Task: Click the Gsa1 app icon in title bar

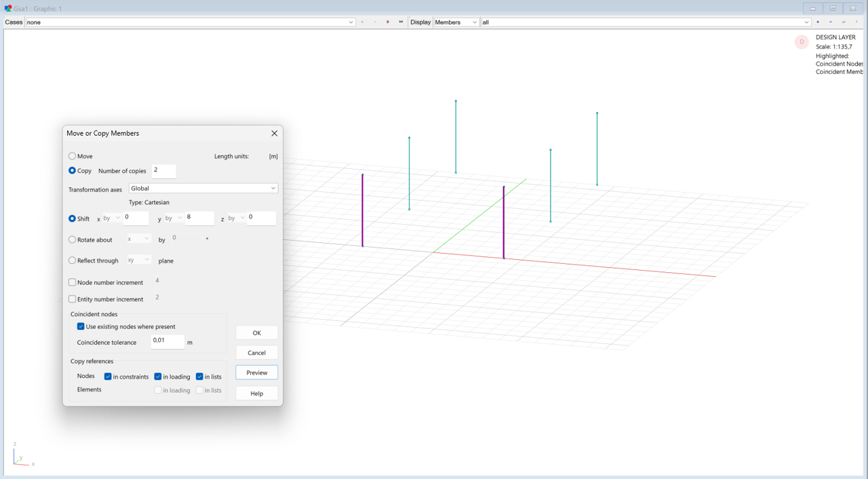Action: (x=8, y=8)
